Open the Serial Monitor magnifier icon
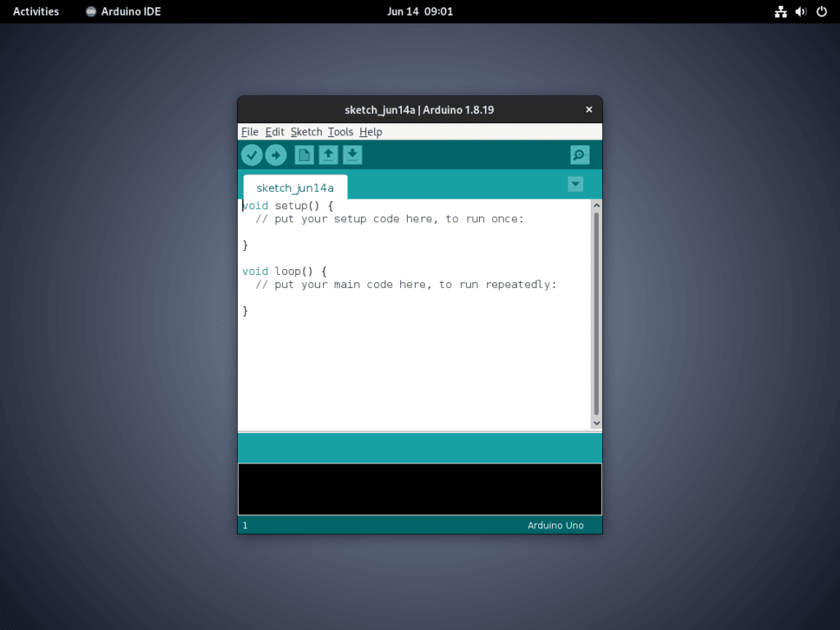Screen dimensions: 840x630 pyautogui.click(x=579, y=154)
